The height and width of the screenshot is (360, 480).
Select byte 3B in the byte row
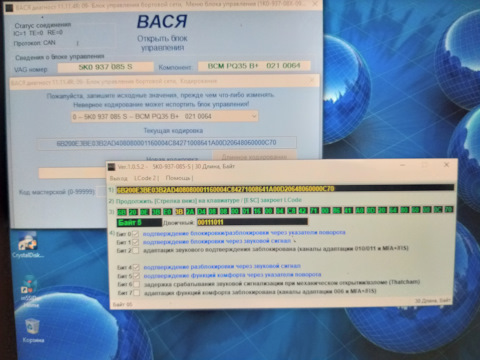point(179,212)
